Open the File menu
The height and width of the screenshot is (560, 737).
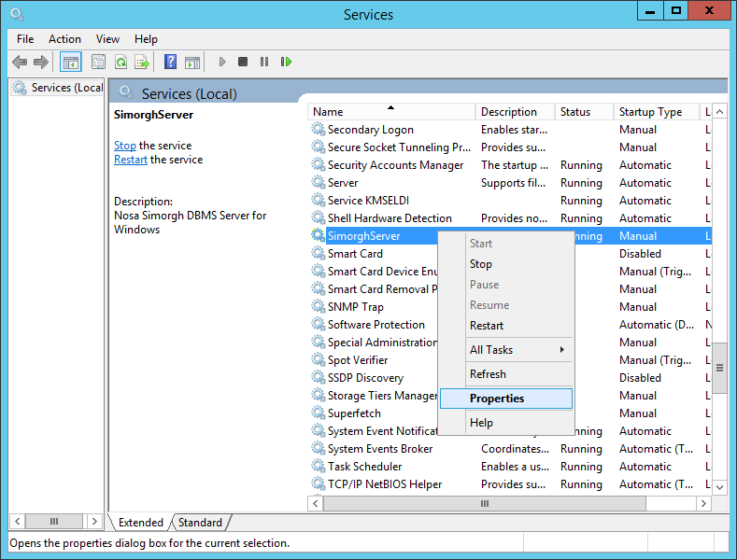[x=25, y=39]
